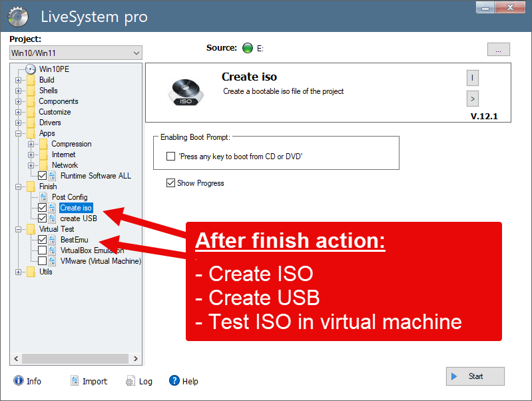532x401 pixels.
Task: Enable the 'Press any key to boot' checkbox
Action: tap(170, 157)
